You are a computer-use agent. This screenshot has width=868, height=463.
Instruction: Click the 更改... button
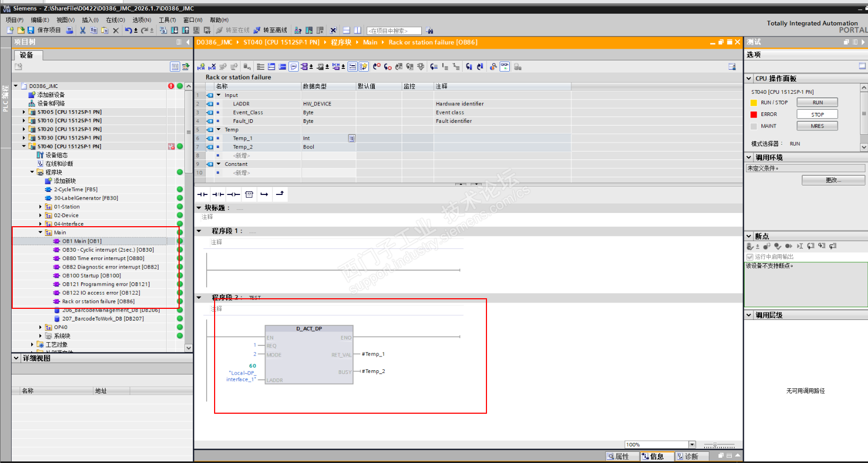(x=833, y=180)
